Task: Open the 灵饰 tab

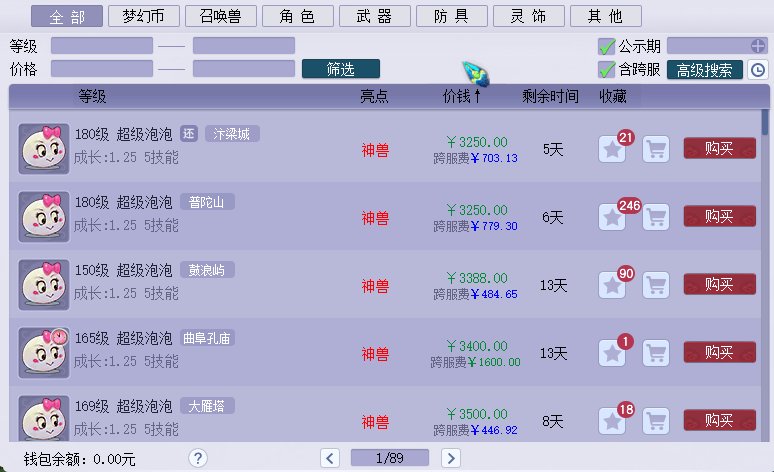Action: 529,16
